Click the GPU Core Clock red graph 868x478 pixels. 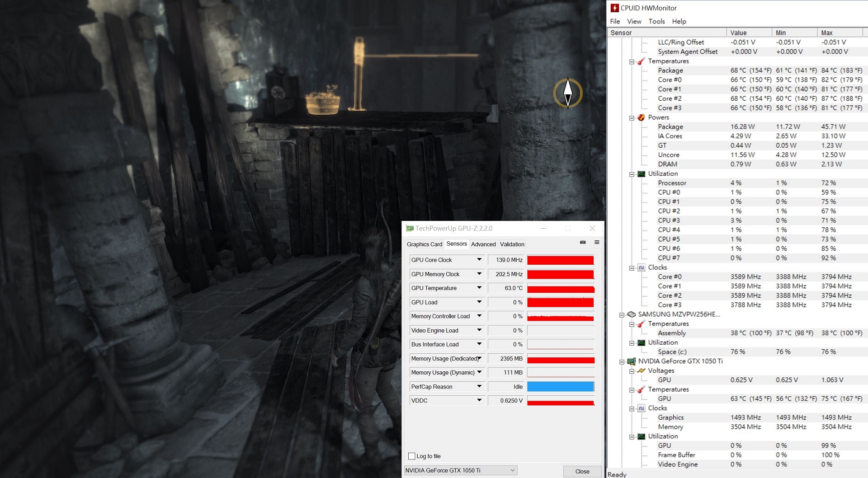pyautogui.click(x=561, y=260)
